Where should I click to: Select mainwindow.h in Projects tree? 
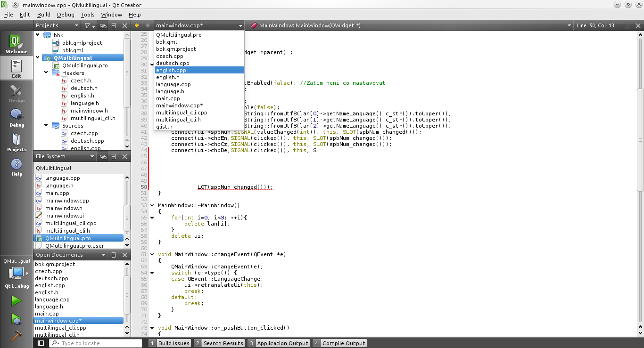pyautogui.click(x=89, y=111)
